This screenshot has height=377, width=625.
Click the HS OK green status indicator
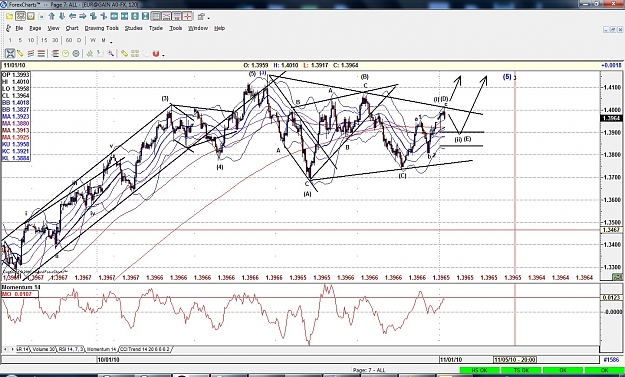(480, 371)
